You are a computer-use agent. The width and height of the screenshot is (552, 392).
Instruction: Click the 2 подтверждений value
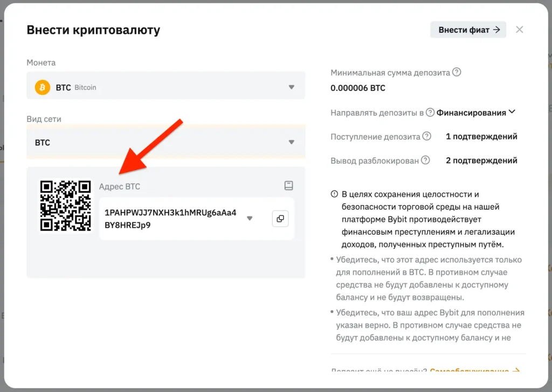481,160
